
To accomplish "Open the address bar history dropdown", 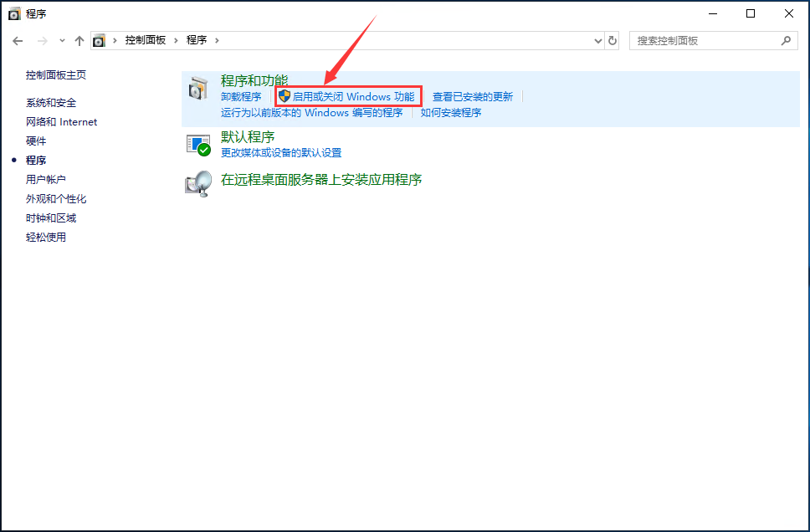I will [597, 41].
